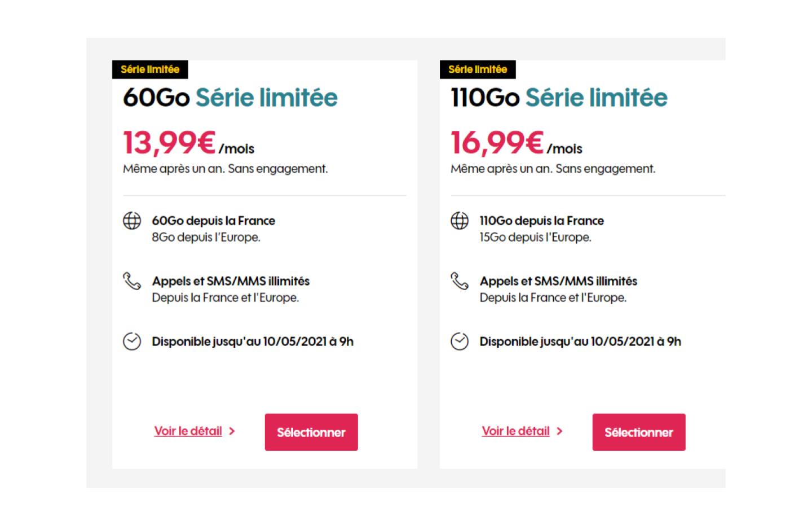
Task: Click the globe icon in the 110Go plan
Action: [460, 221]
